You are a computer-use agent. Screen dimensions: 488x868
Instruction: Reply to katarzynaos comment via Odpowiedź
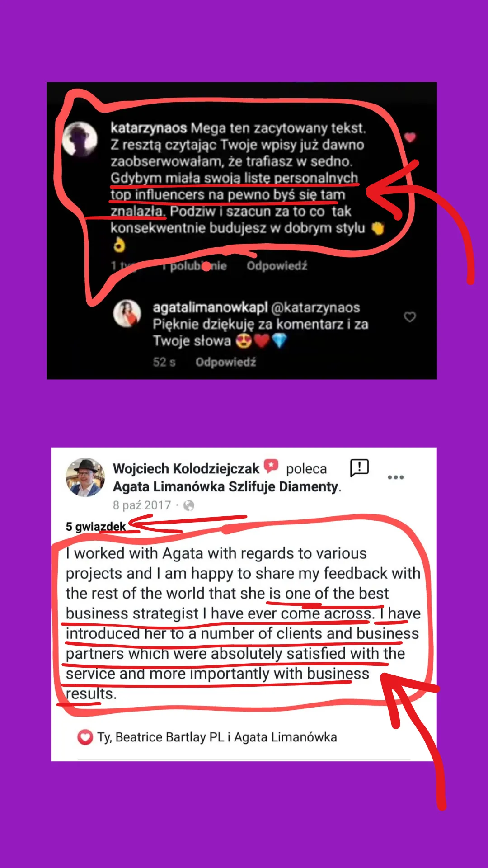277,266
